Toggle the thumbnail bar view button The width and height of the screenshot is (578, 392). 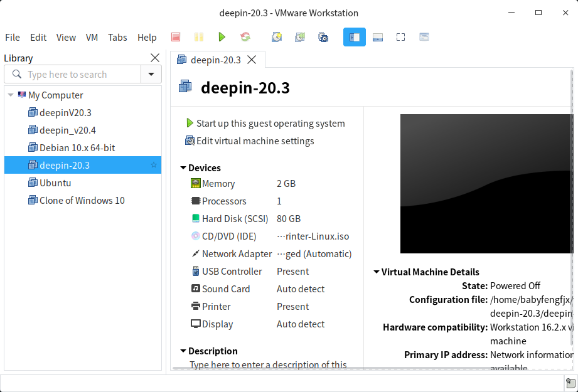(378, 38)
